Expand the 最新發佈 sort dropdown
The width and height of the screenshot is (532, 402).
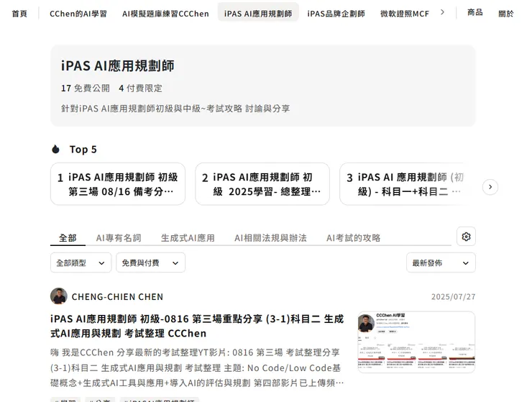pyautogui.click(x=441, y=262)
